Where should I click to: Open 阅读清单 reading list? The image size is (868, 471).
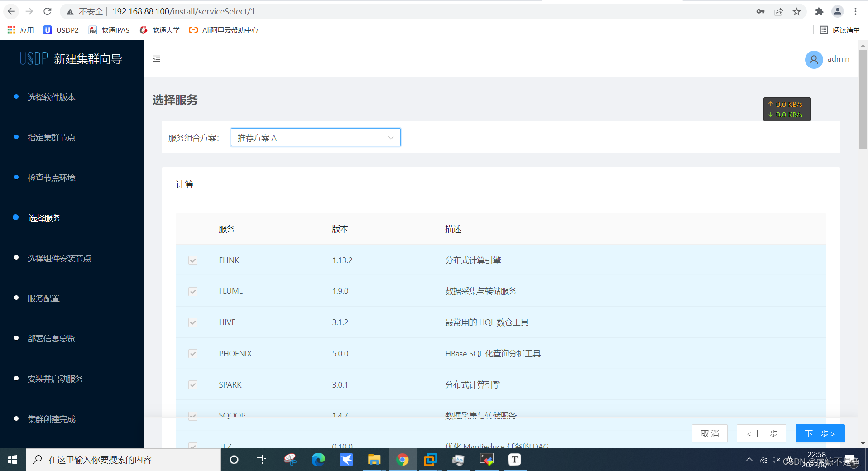pos(839,30)
